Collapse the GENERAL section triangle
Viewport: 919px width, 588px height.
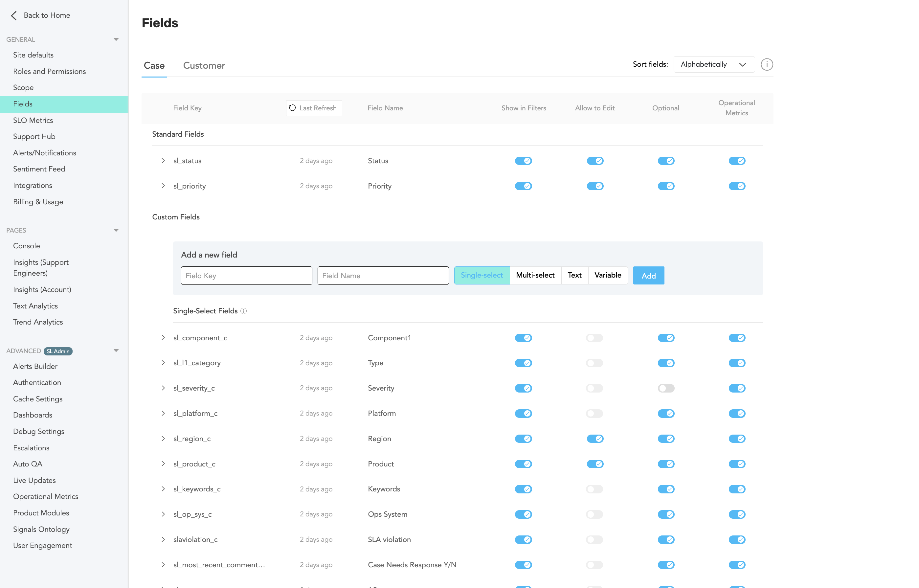[x=116, y=40]
